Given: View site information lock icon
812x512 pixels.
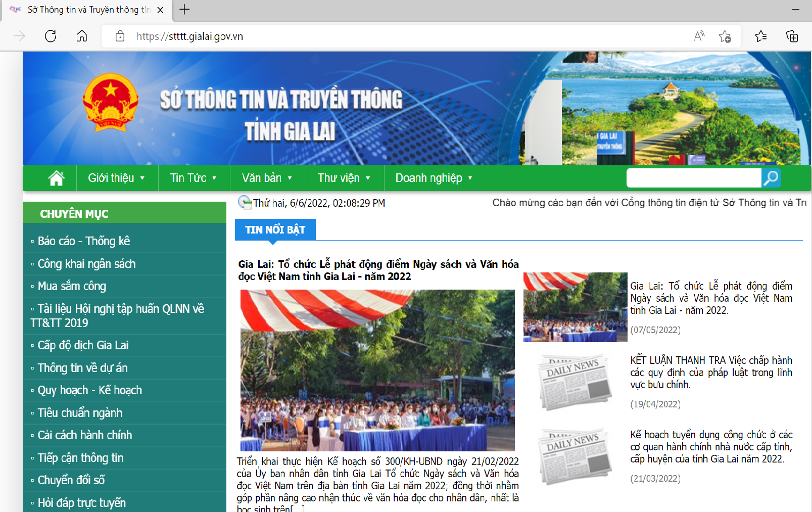Looking at the screenshot, I should point(120,36).
